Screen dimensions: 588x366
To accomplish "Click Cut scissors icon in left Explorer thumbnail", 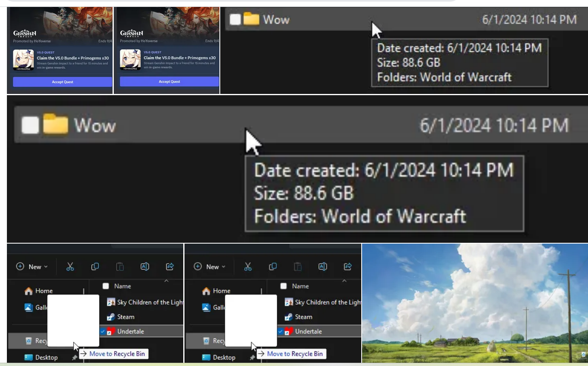I will click(70, 266).
